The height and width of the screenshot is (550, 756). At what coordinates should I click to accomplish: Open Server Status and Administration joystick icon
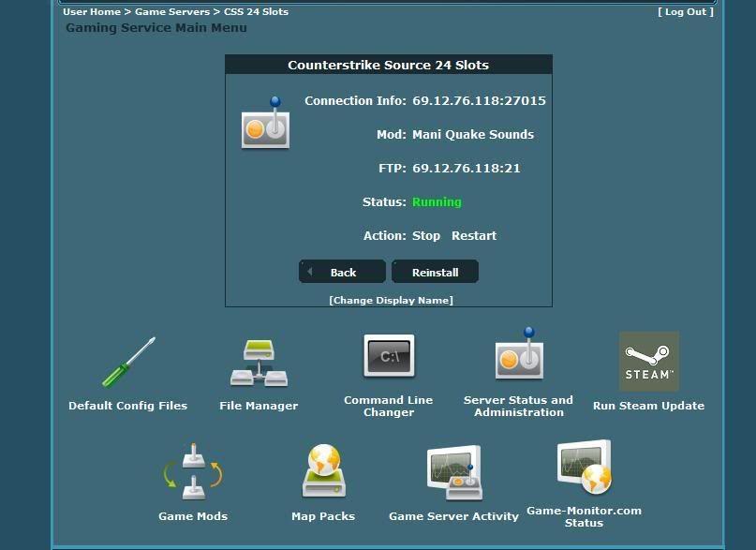tap(519, 354)
